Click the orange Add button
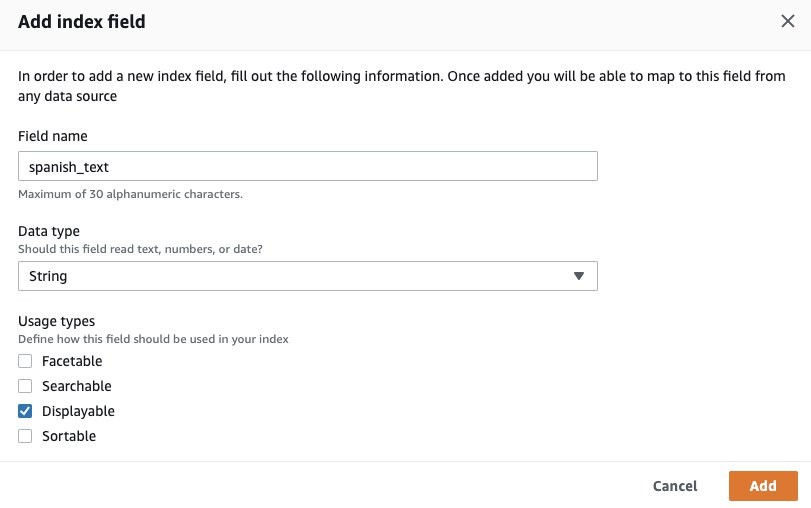The image size is (811, 508). (763, 486)
